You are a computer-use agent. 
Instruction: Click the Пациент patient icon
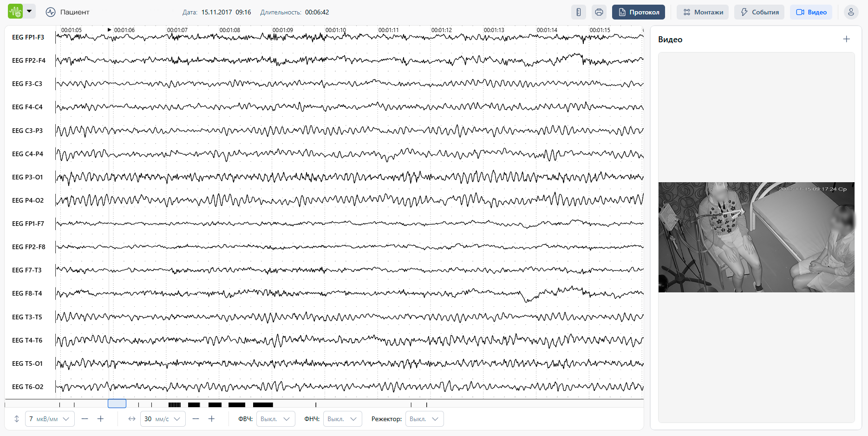coord(51,12)
